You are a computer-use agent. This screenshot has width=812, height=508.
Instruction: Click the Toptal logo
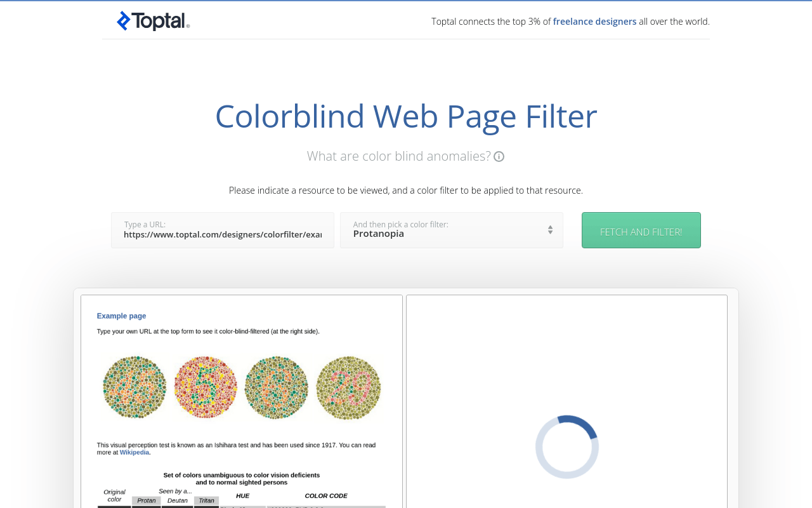pyautogui.click(x=153, y=21)
